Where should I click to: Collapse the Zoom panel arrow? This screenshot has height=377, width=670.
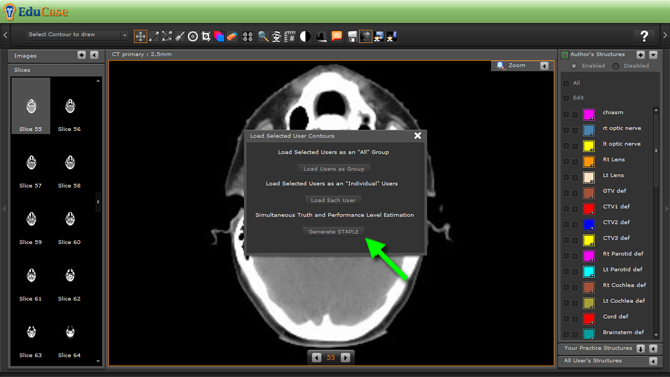[x=544, y=66]
